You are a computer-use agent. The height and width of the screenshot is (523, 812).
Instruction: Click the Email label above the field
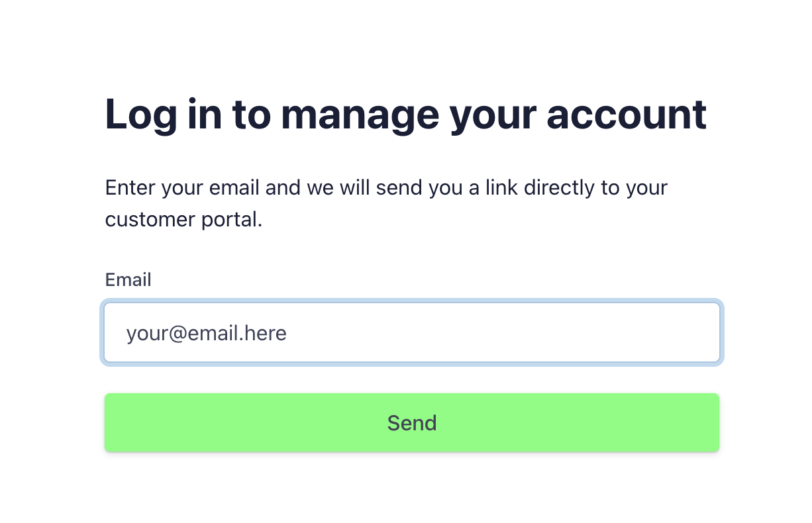128,279
